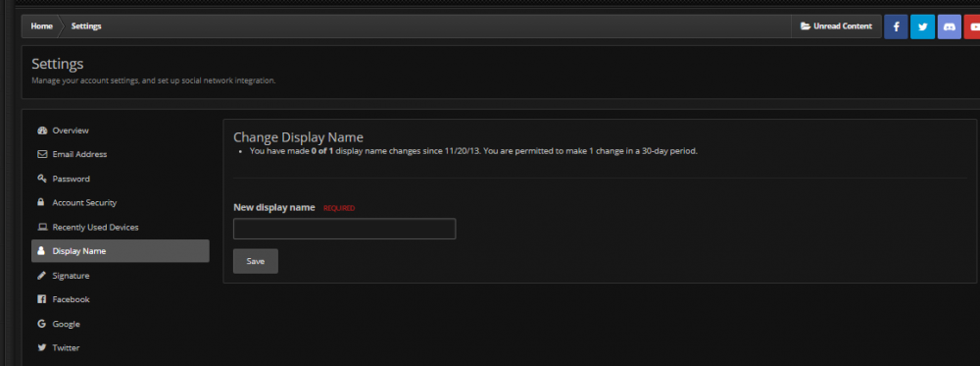
Task: Open the YouTube icon in header
Action: 972,26
